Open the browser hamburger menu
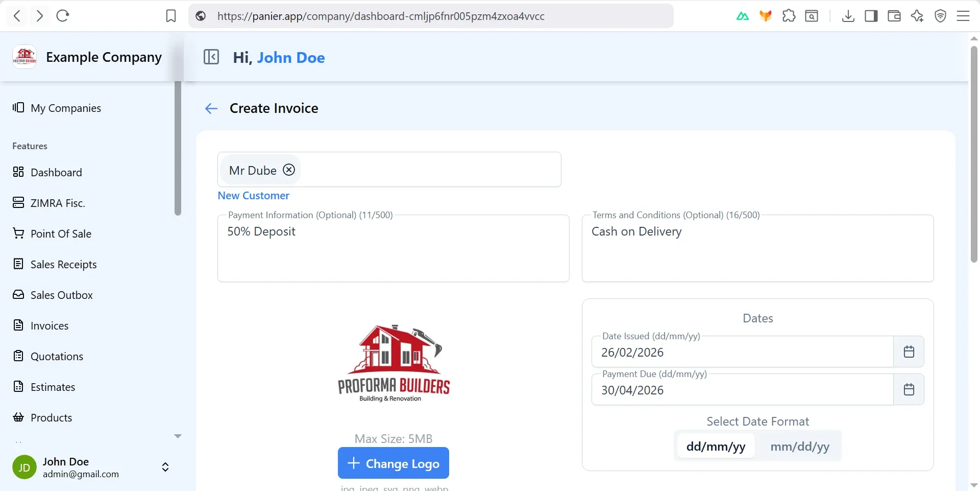The width and height of the screenshot is (980, 491). [x=963, y=16]
